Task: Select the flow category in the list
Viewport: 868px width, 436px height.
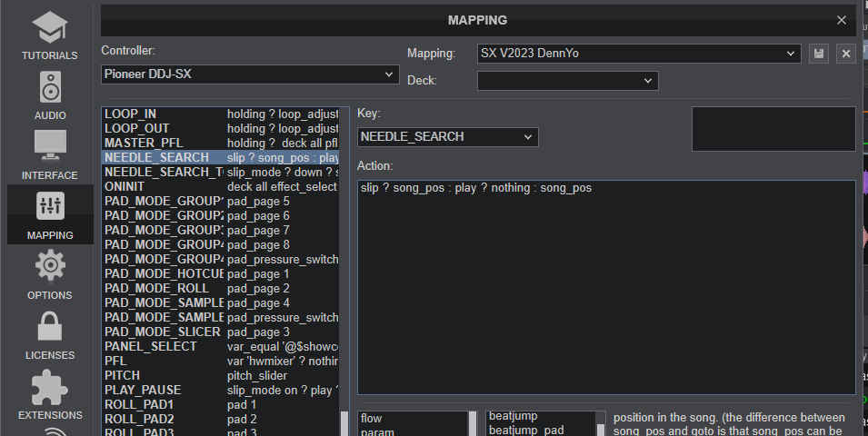Action: pos(414,419)
